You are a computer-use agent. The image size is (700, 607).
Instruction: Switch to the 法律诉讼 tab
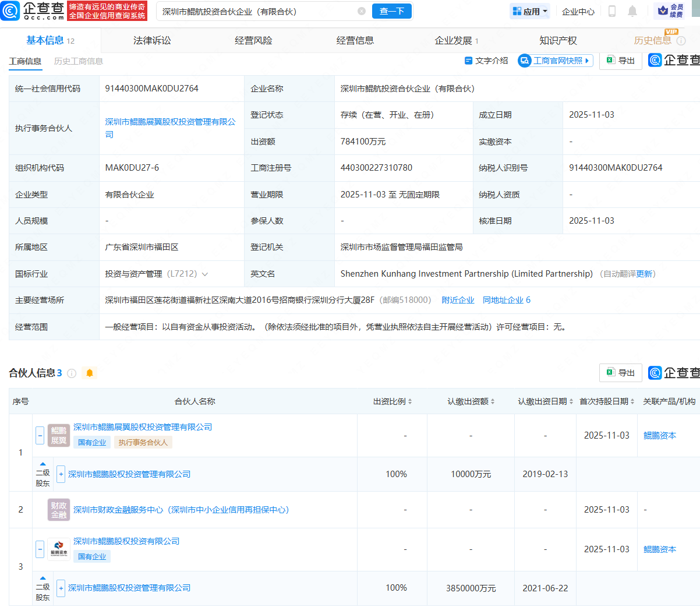(152, 41)
